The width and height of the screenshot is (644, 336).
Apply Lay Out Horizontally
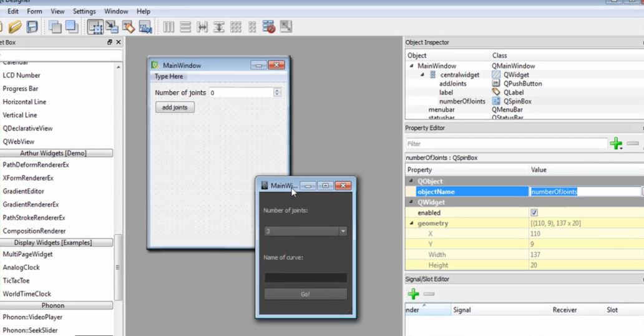click(x=168, y=27)
